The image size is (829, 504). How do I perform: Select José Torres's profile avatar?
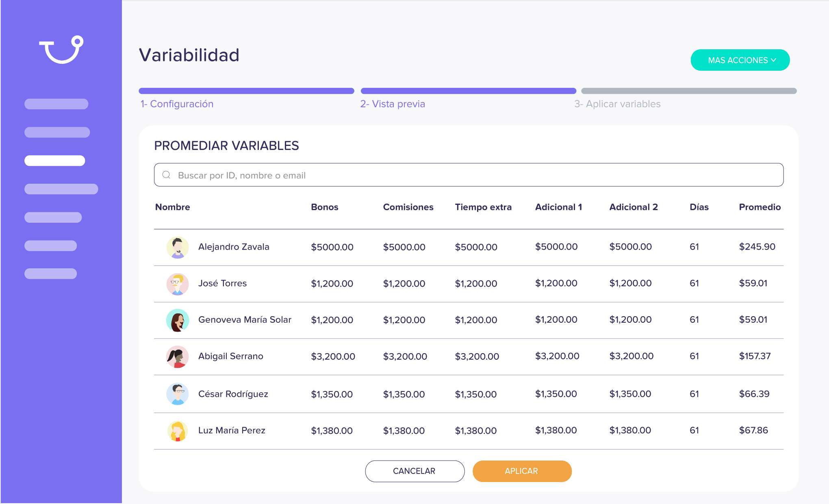coord(178,284)
